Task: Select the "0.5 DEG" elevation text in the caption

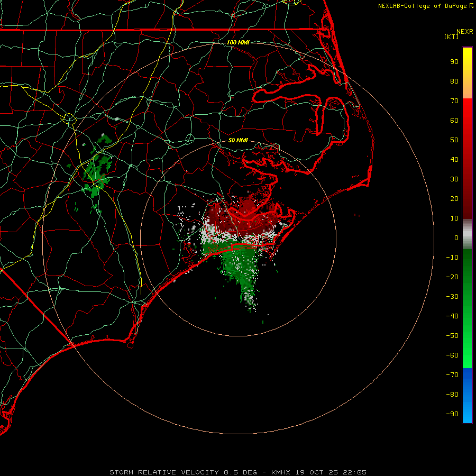Action: pyautogui.click(x=241, y=472)
